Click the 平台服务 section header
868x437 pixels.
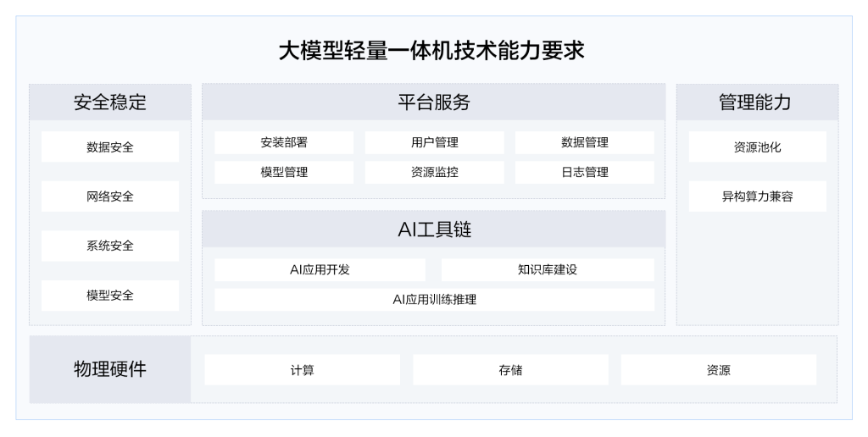[433, 102]
